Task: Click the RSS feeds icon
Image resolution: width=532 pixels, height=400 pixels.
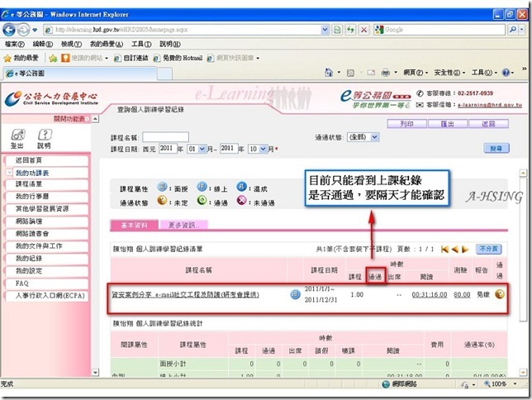Action: coord(350,73)
